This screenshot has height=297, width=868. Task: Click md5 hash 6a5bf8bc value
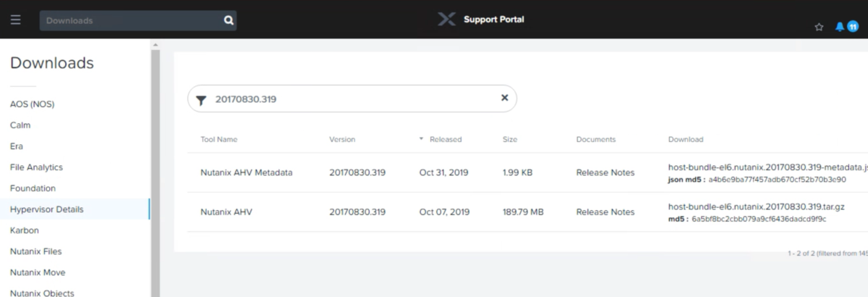click(758, 219)
